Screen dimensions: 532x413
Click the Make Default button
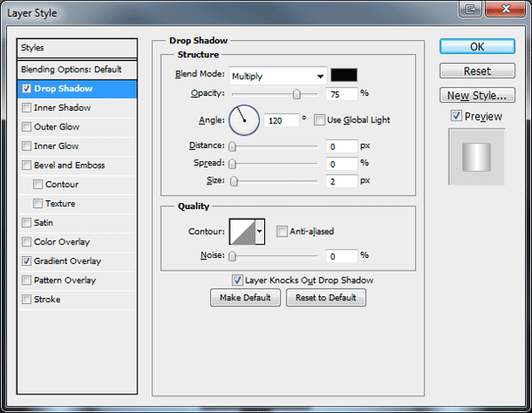(246, 298)
